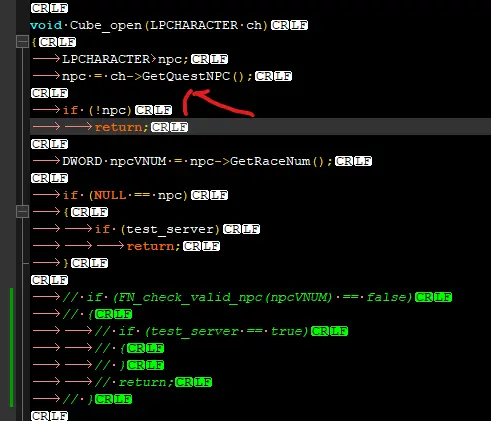This screenshot has width=491, height=421.
Task: Click 'ch' parameter in function signature
Action: [x=254, y=25]
